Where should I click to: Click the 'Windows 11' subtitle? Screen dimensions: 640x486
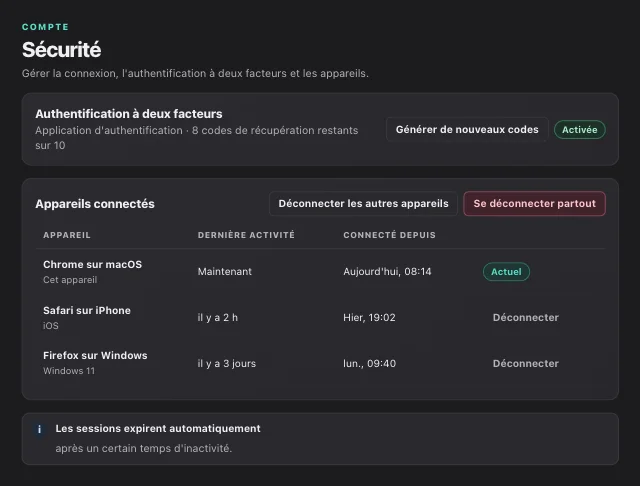(69, 371)
